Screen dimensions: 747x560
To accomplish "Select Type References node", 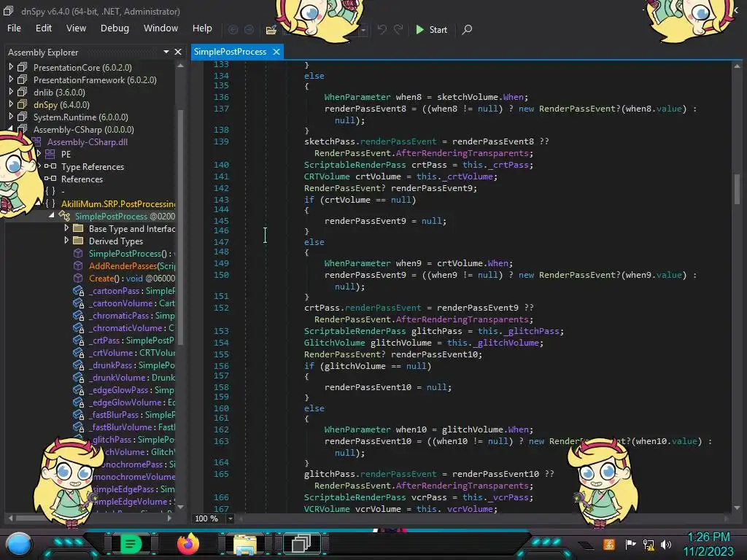I will click(93, 167).
